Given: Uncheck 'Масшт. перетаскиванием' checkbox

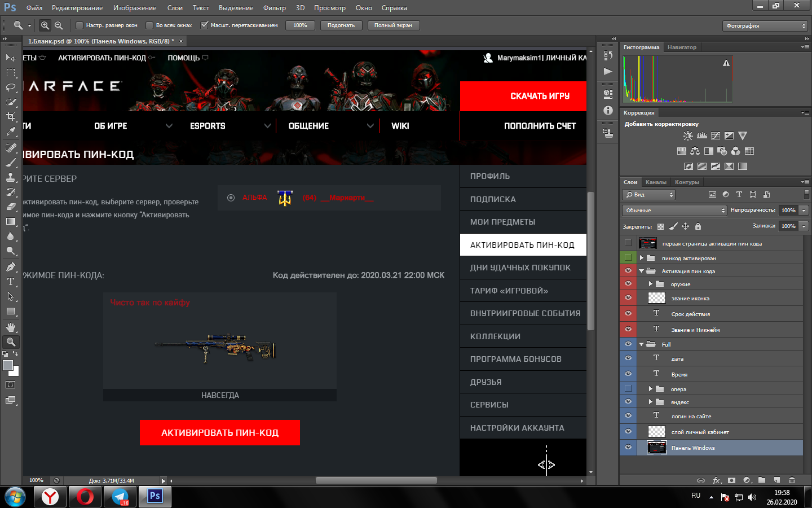Looking at the screenshot, I should (x=205, y=25).
